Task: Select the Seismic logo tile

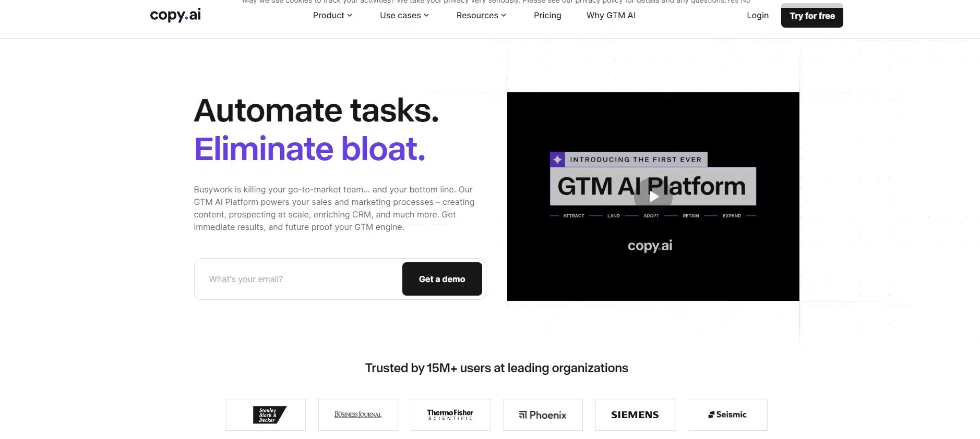Action: click(727, 415)
